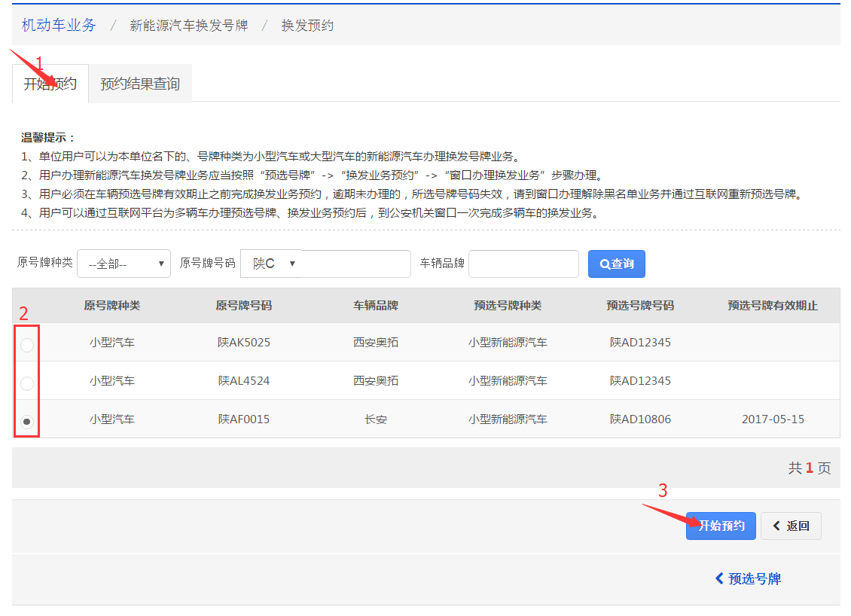Click the left chevron icon on 返回
This screenshot has height=616, width=851.
[776, 526]
